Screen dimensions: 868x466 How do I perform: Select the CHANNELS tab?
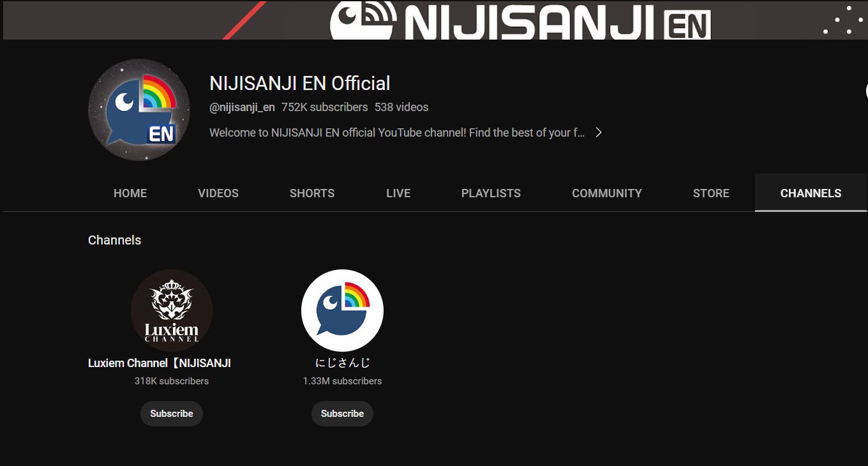pyautogui.click(x=811, y=193)
